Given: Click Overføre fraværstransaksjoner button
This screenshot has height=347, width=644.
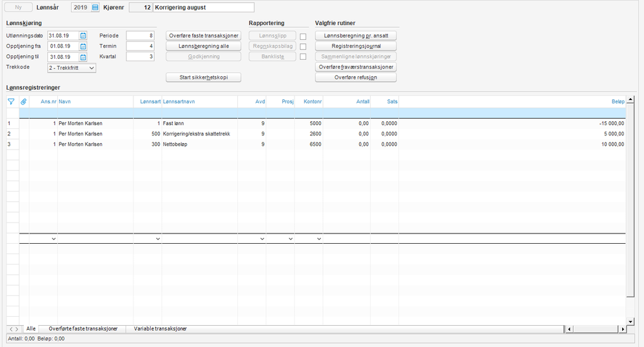Looking at the screenshot, I should tap(356, 67).
